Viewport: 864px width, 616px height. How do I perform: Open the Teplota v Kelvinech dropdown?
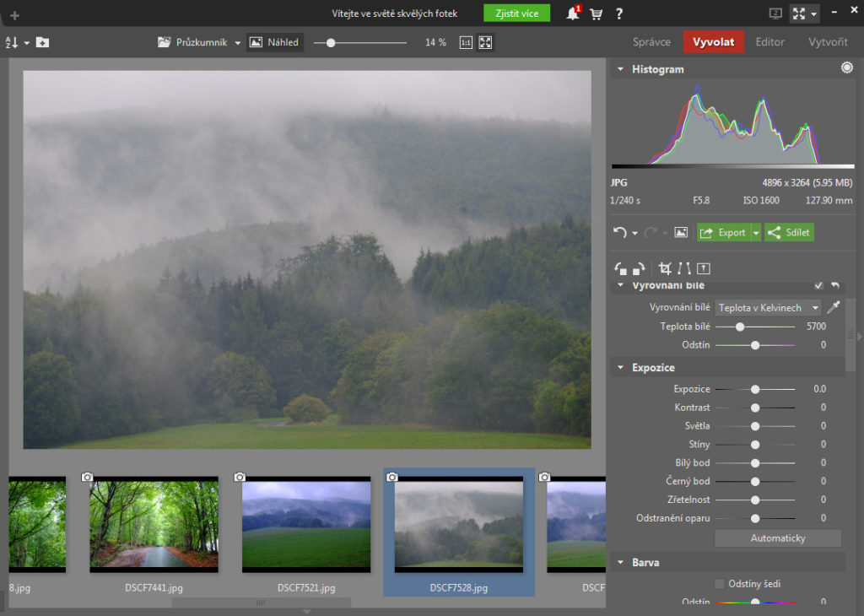768,308
